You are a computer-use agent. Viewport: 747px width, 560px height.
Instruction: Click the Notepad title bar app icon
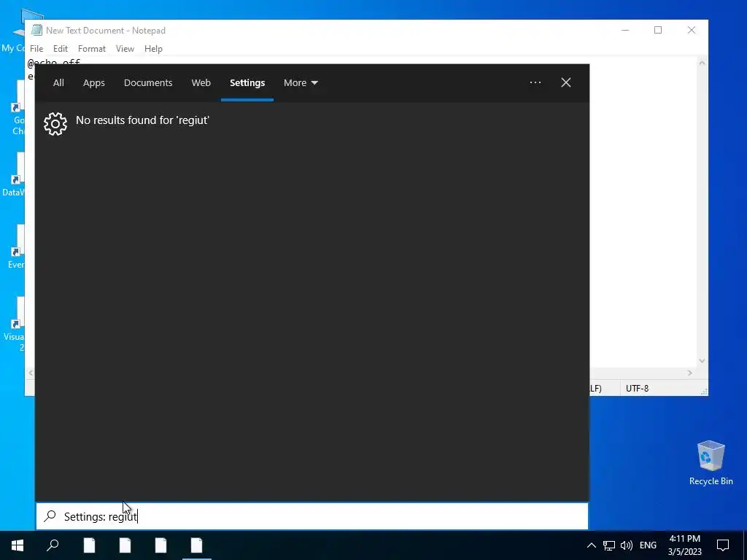point(36,30)
